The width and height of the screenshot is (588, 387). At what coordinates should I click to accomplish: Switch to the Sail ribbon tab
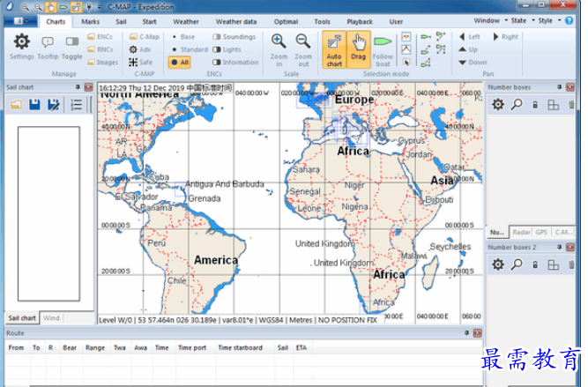tap(121, 22)
